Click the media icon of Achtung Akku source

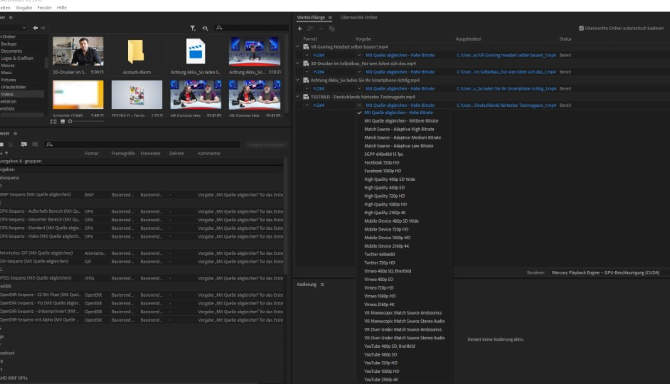click(x=306, y=80)
